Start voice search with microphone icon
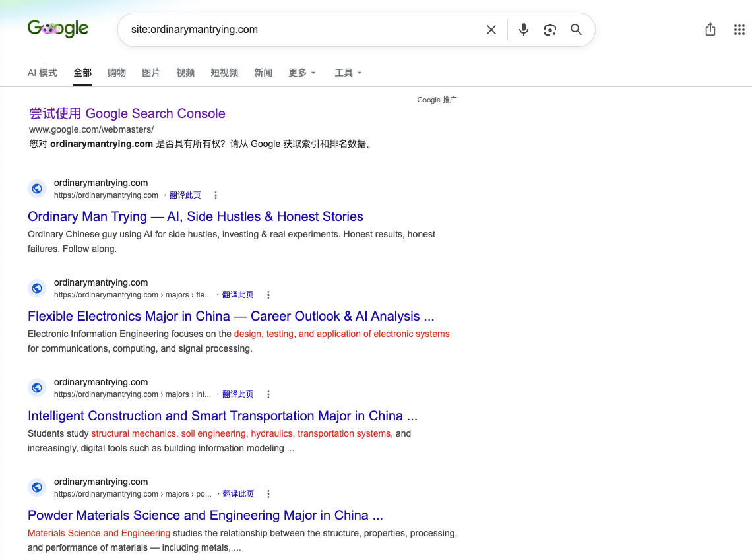The height and width of the screenshot is (560, 752). tap(524, 30)
